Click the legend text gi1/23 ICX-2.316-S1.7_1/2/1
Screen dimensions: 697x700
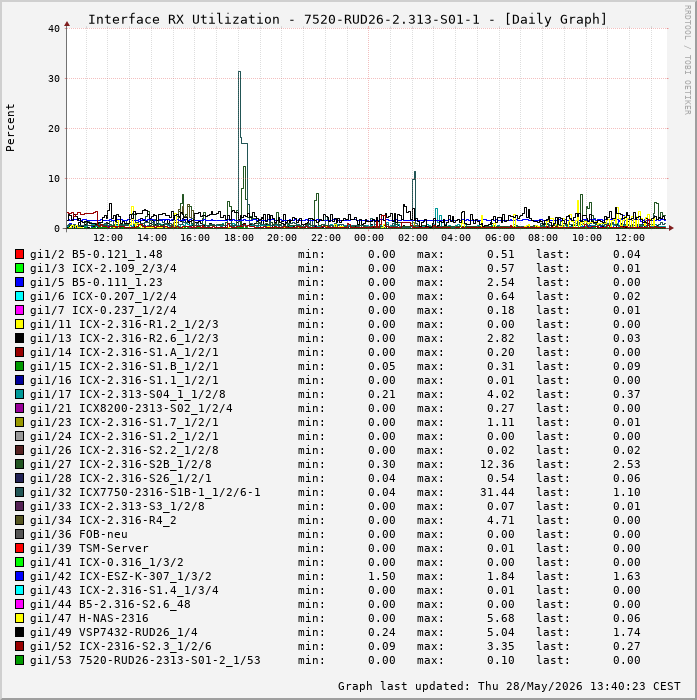pyautogui.click(x=124, y=422)
